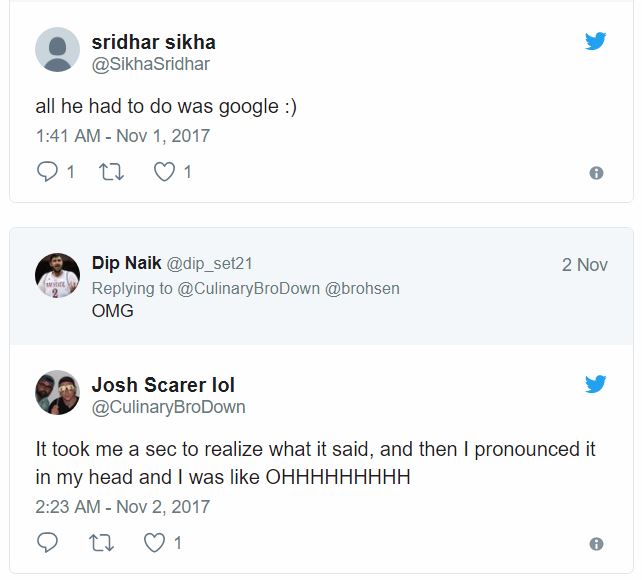Image resolution: width=642 pixels, height=580 pixels.
Task: Open sridhar sikha's profile name
Action: [153, 42]
